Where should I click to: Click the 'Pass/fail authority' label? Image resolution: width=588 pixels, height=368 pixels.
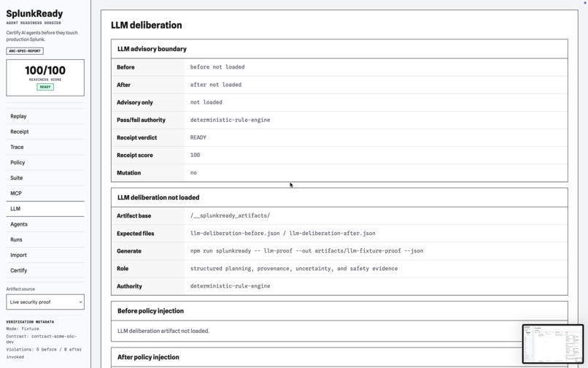tap(141, 120)
